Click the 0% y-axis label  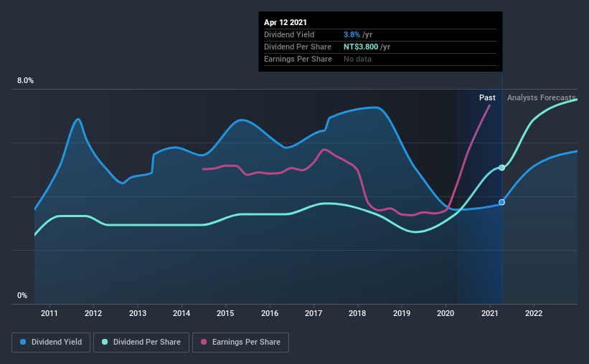[x=22, y=296]
